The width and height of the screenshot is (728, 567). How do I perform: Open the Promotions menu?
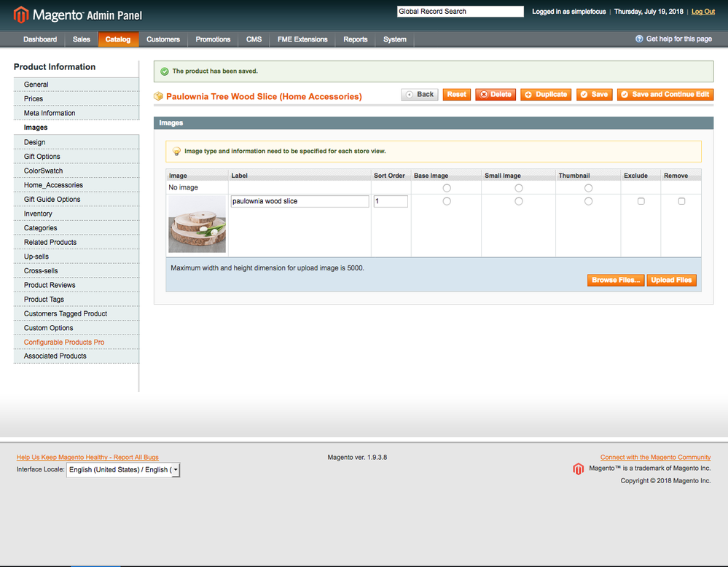click(213, 39)
